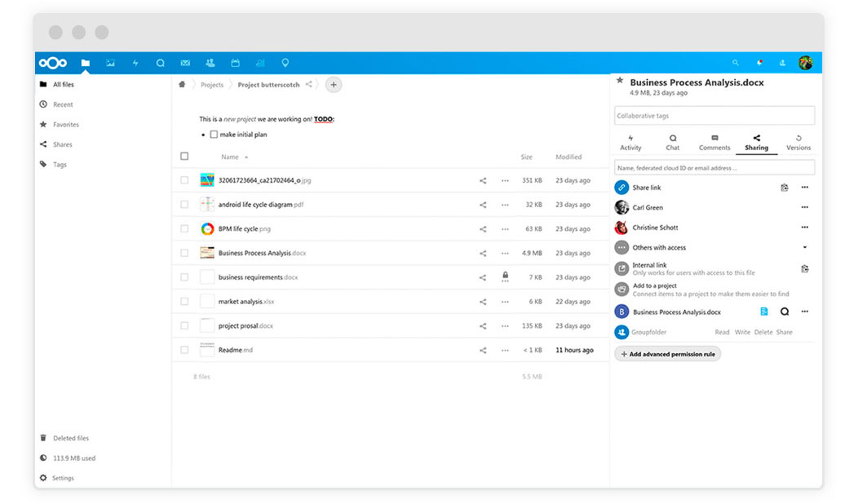Select the checkbox for BPM life cycle.png
Viewport: 858px width, 504px height.
click(184, 228)
